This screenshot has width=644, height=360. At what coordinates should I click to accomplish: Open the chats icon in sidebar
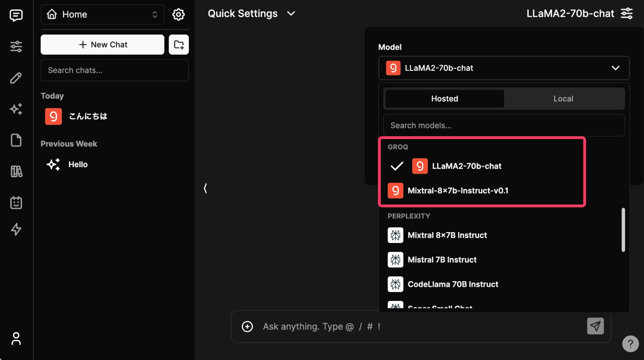pyautogui.click(x=16, y=15)
